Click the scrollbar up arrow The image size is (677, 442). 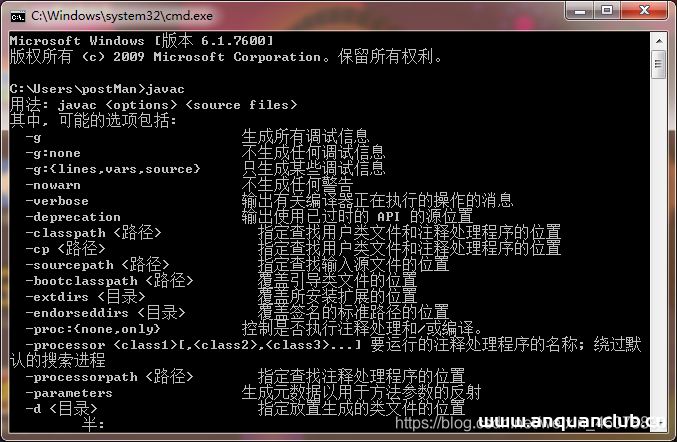click(659, 41)
